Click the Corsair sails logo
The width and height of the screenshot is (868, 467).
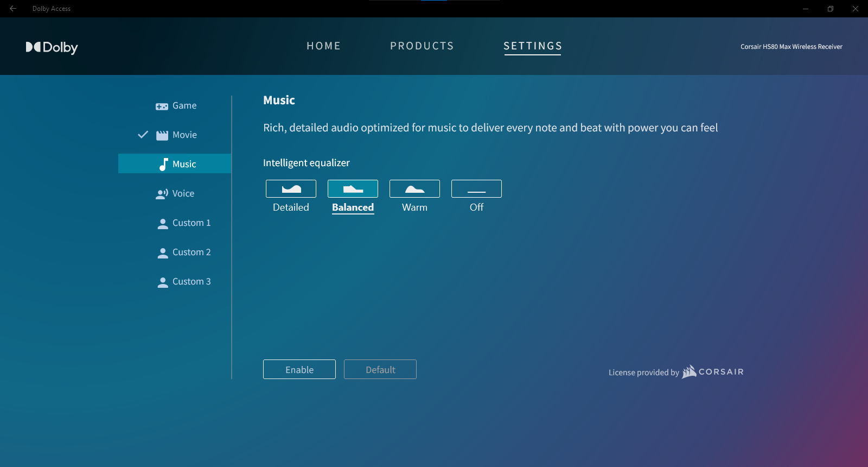[689, 371]
